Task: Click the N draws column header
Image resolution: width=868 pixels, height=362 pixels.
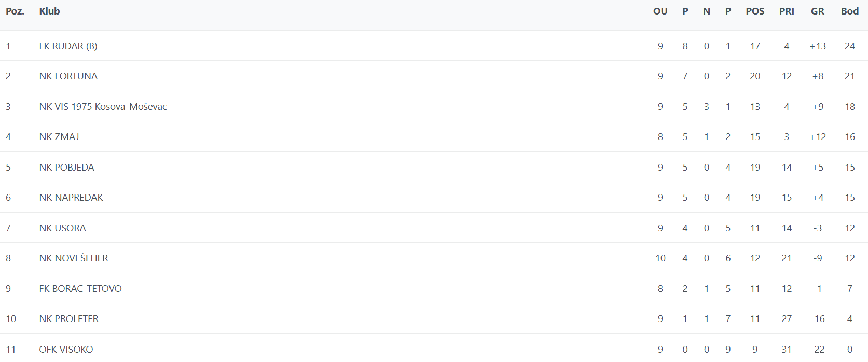Action: pyautogui.click(x=706, y=11)
